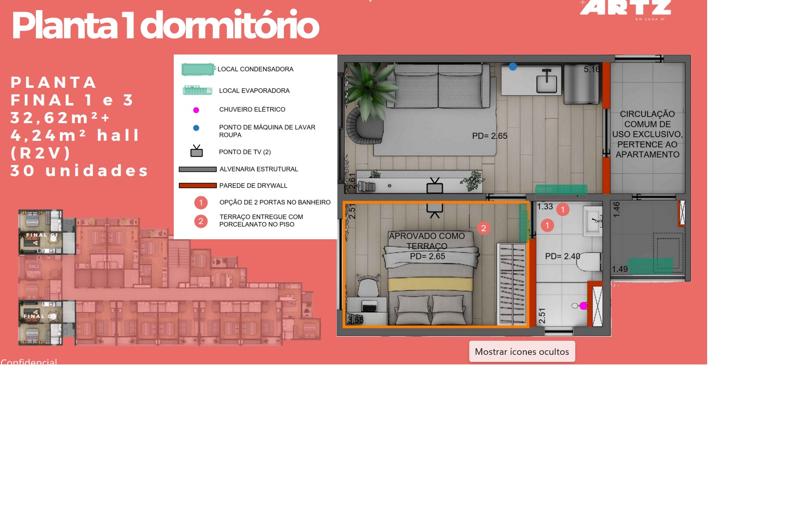The width and height of the screenshot is (794, 532).
Task: Click the desk chair in the bedroom
Action: click(368, 286)
